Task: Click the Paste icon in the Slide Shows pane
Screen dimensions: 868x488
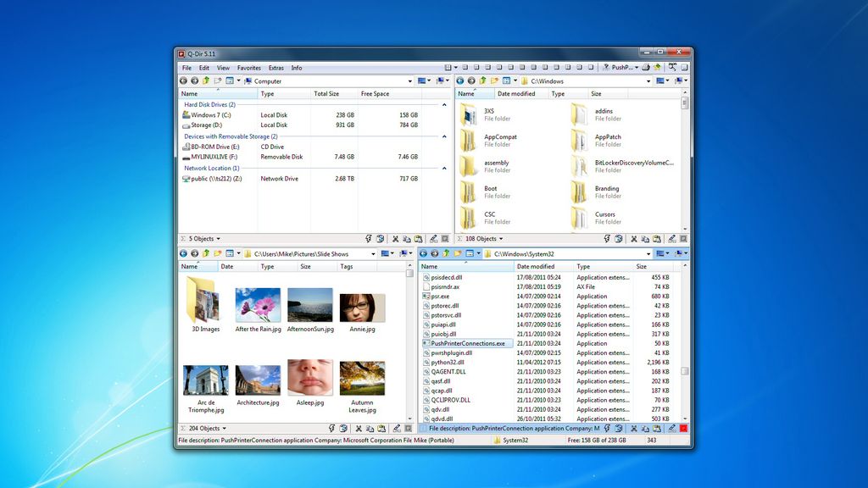Action: (381, 429)
